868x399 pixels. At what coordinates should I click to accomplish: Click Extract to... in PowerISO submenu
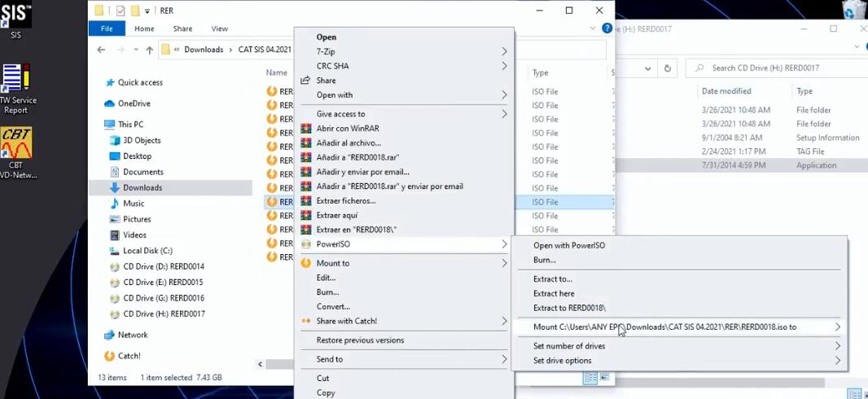tap(678, 279)
